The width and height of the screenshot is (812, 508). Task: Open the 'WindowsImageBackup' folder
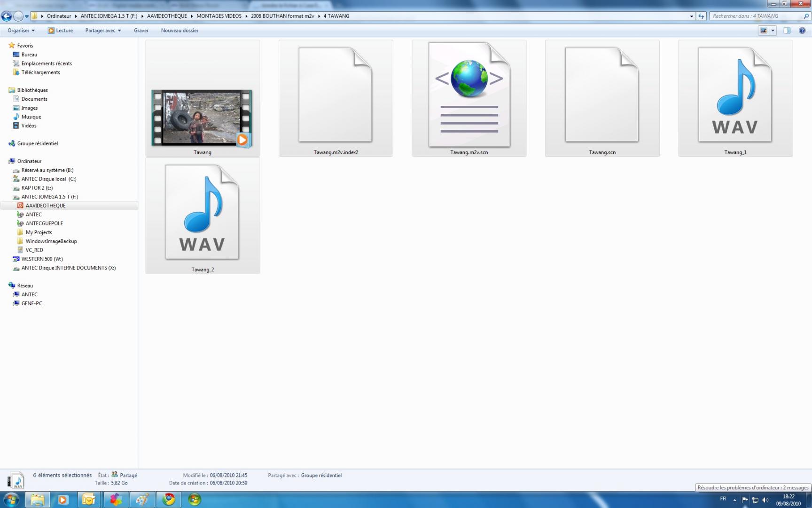[51, 241]
